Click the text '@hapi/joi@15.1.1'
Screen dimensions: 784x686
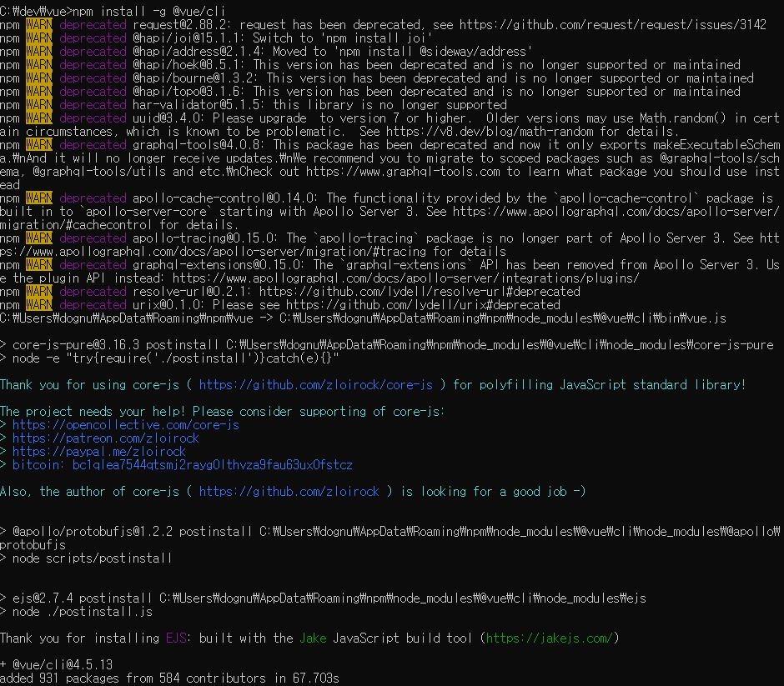coord(189,38)
